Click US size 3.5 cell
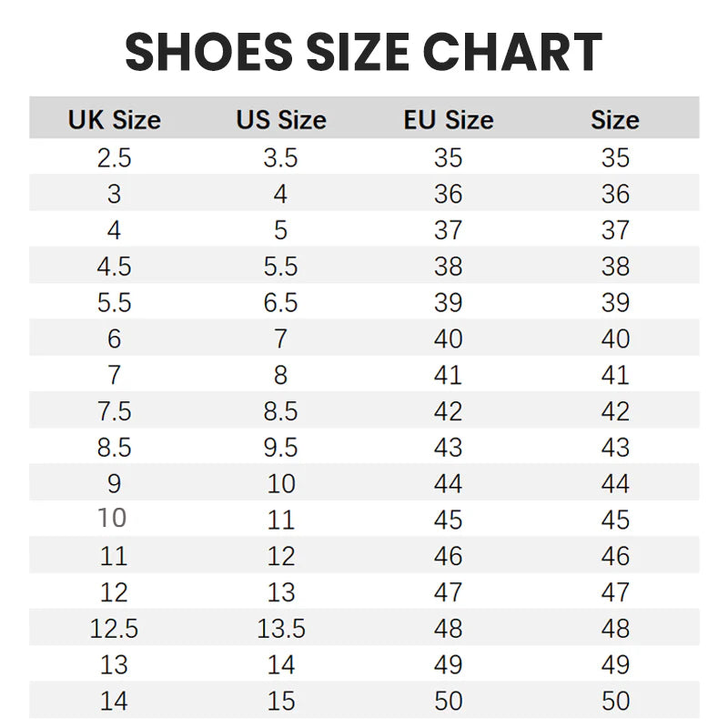The image size is (728, 728). point(280,157)
